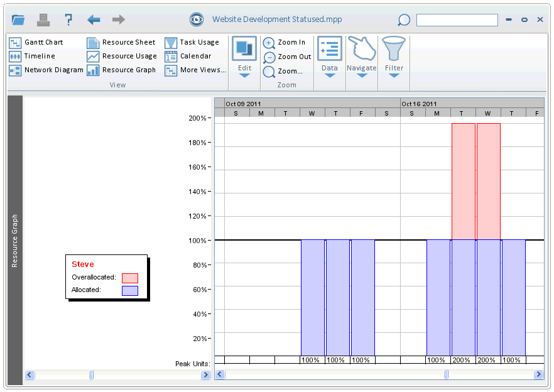This screenshot has width=554, height=392.
Task: Expand the Edit dropdown arrow
Action: (244, 76)
